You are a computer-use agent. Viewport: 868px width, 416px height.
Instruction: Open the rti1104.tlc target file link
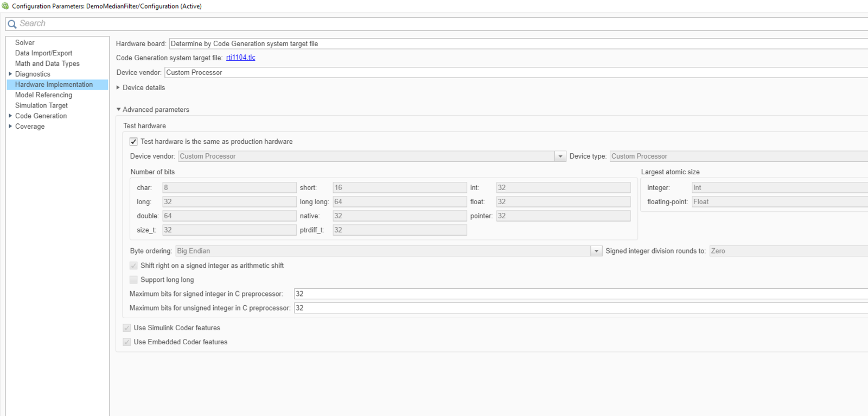click(240, 58)
